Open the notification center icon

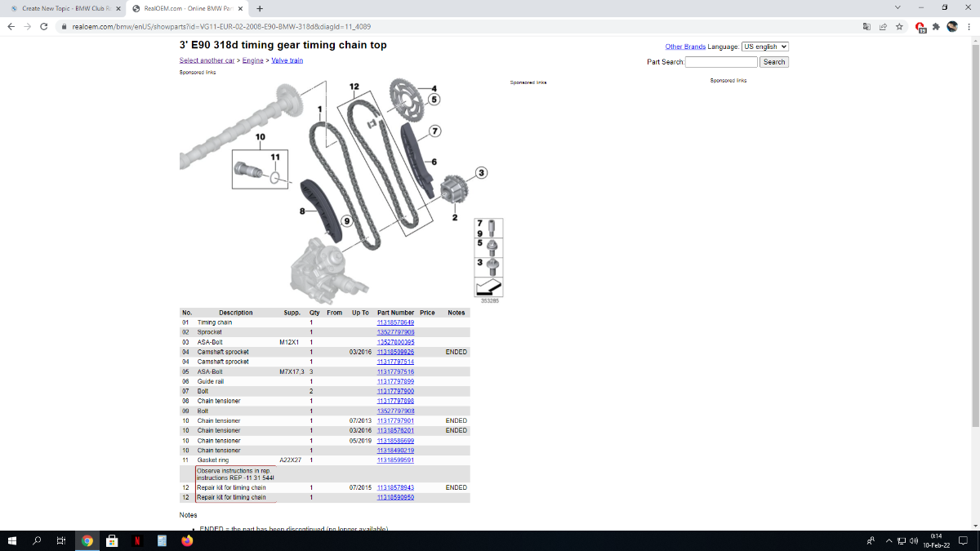(x=963, y=540)
